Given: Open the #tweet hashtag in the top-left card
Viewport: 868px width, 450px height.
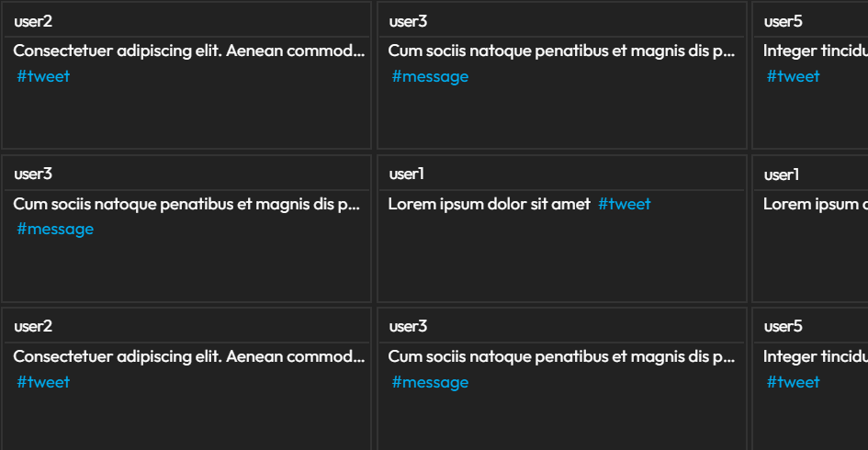Looking at the screenshot, I should [x=43, y=76].
